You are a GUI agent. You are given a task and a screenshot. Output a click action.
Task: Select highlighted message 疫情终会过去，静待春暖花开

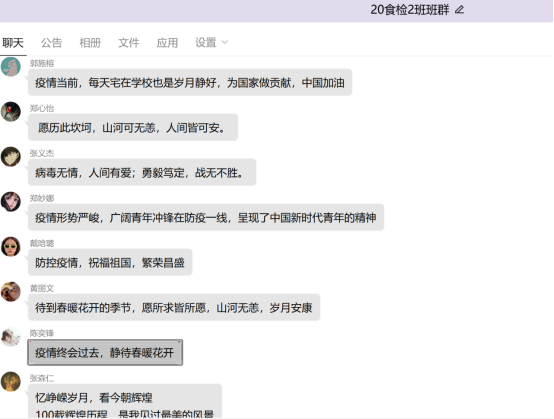(105, 352)
